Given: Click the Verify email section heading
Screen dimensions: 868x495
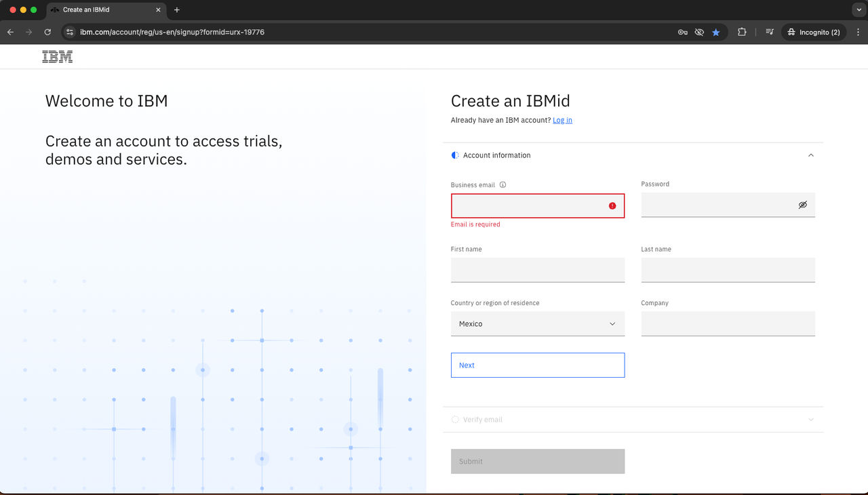Looking at the screenshot, I should pyautogui.click(x=483, y=420).
